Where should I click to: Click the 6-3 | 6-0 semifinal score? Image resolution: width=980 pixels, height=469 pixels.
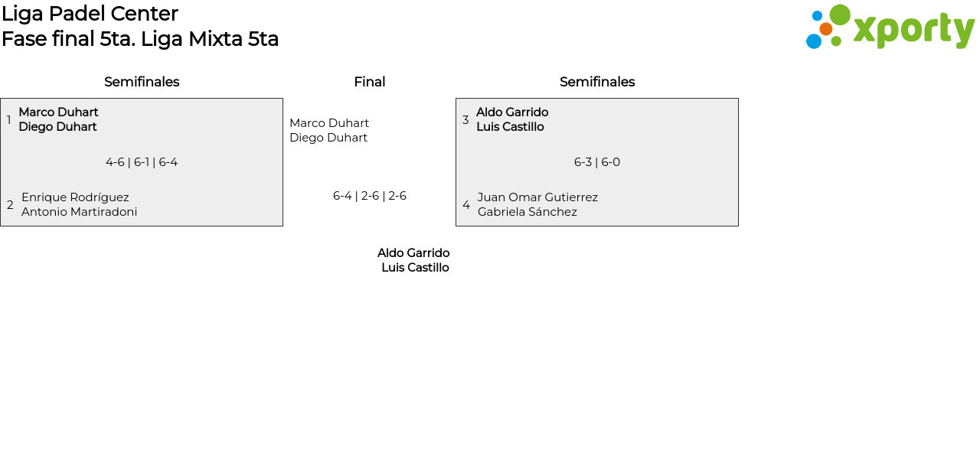[x=596, y=162]
